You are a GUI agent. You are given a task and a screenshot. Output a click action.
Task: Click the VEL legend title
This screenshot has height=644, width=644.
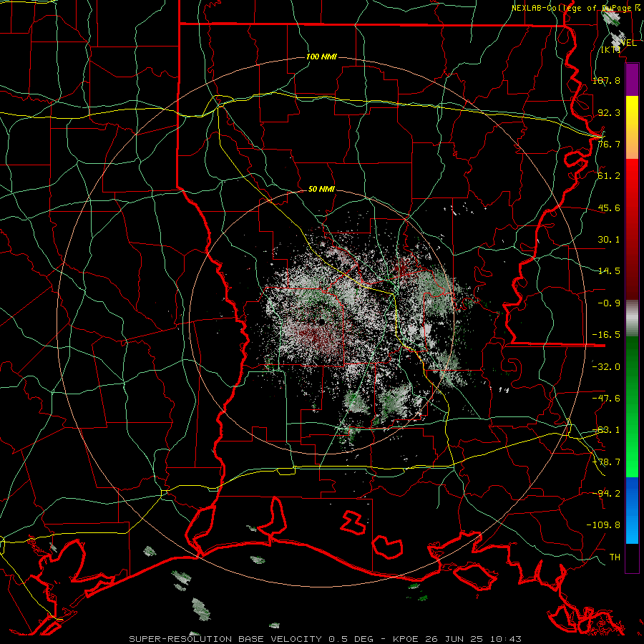pyautogui.click(x=628, y=43)
